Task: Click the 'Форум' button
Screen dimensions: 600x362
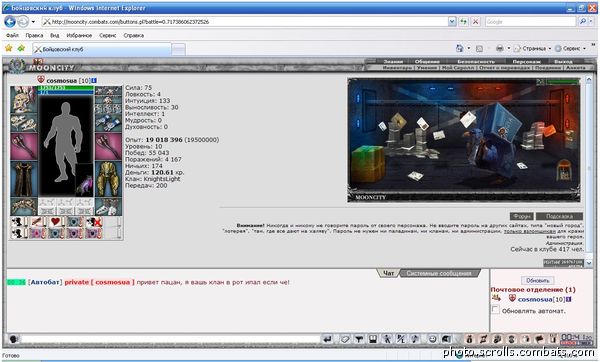Action: tap(521, 216)
